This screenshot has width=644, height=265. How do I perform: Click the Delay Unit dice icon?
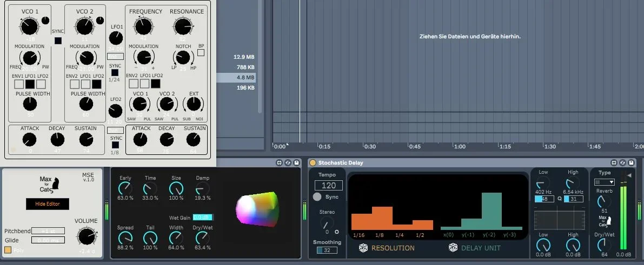pyautogui.click(x=453, y=248)
